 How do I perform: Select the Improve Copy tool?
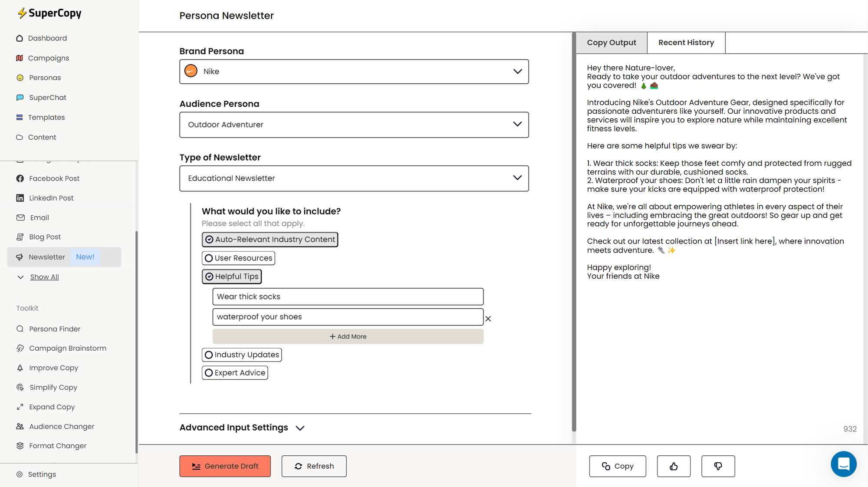(x=54, y=367)
